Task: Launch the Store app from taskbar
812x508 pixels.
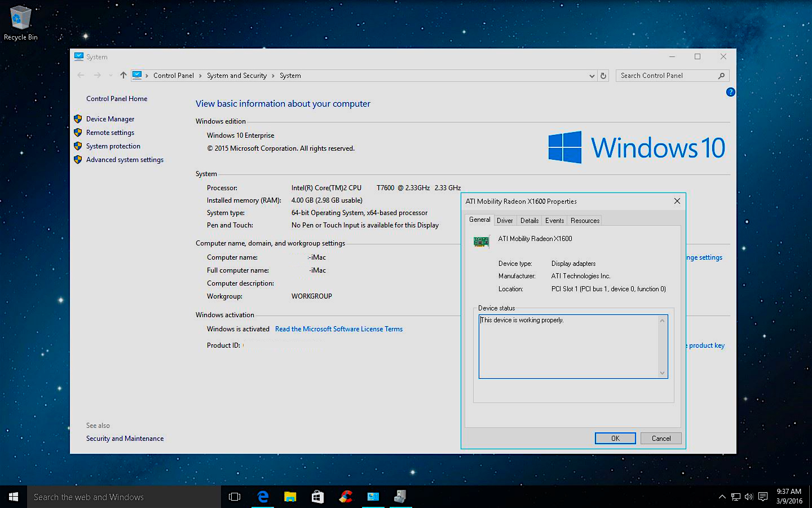Action: click(x=317, y=497)
